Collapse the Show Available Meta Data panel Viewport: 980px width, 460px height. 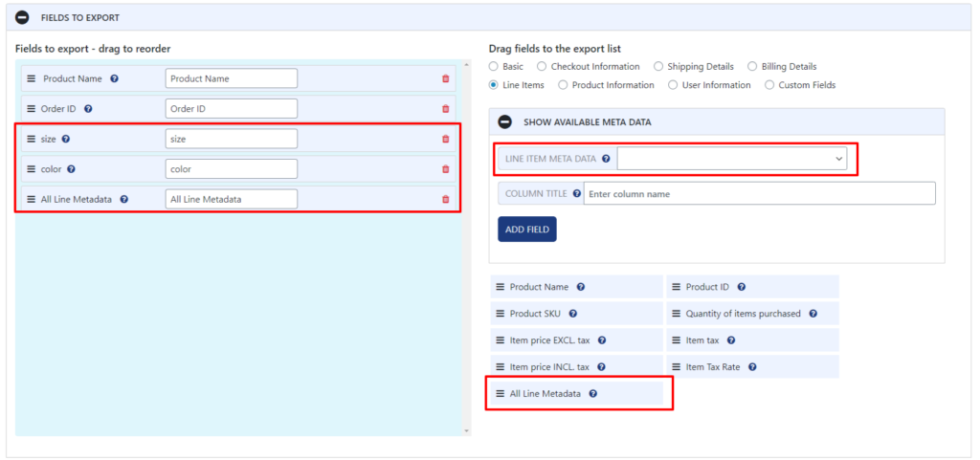pyautogui.click(x=505, y=122)
